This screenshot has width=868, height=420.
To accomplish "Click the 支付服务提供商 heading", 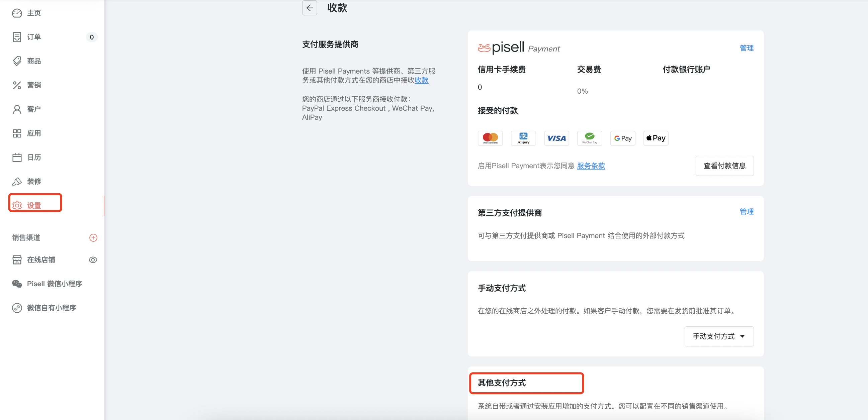I will pyautogui.click(x=330, y=44).
